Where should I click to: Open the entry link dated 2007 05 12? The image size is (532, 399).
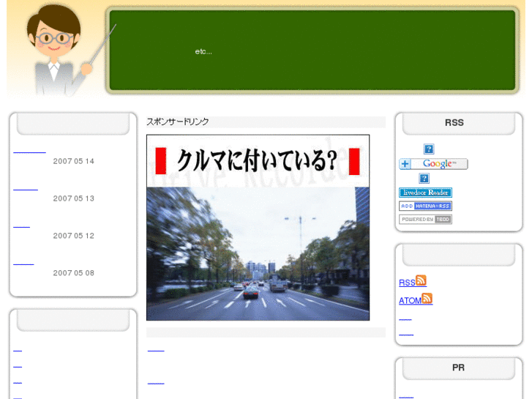(x=21, y=225)
